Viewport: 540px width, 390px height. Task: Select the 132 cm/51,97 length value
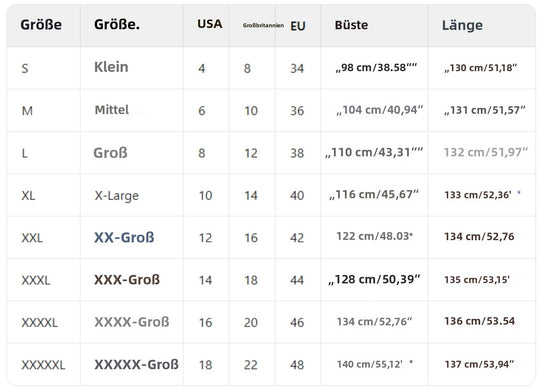point(486,152)
